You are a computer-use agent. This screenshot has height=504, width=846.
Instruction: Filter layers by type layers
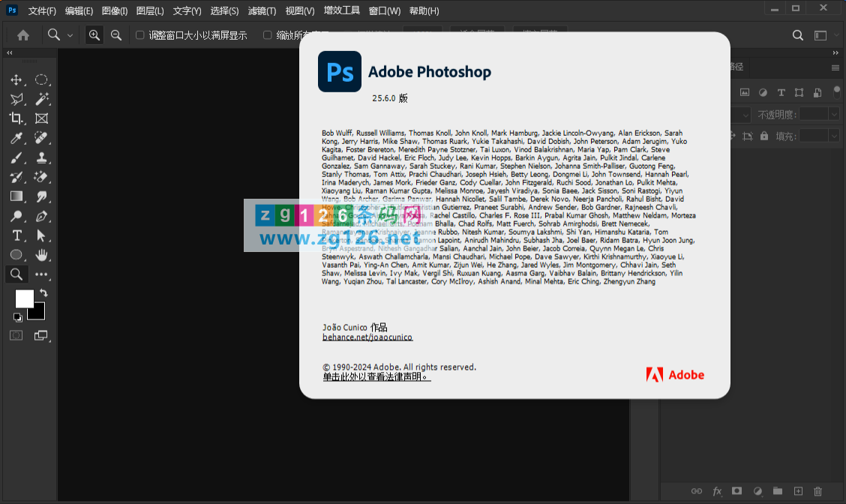(781, 92)
